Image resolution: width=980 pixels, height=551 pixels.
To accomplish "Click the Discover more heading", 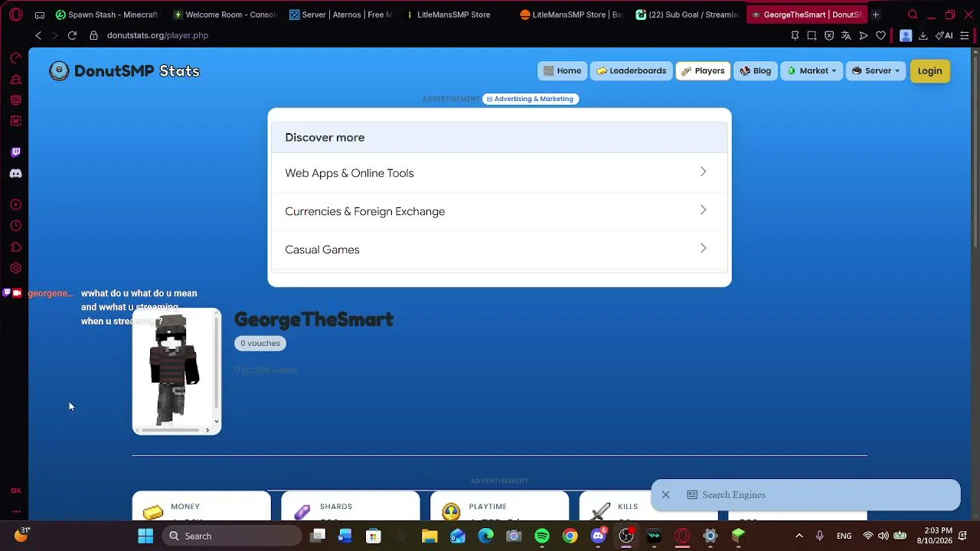I will coord(325,138).
